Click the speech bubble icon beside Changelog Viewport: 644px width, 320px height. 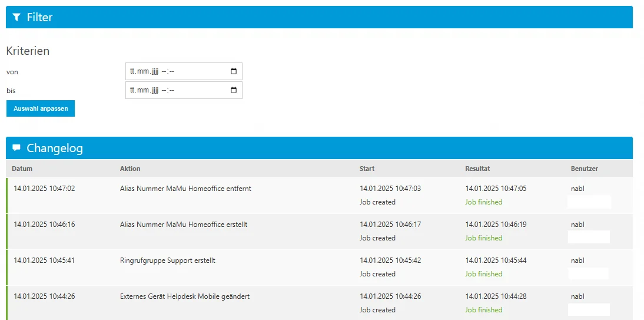16,148
